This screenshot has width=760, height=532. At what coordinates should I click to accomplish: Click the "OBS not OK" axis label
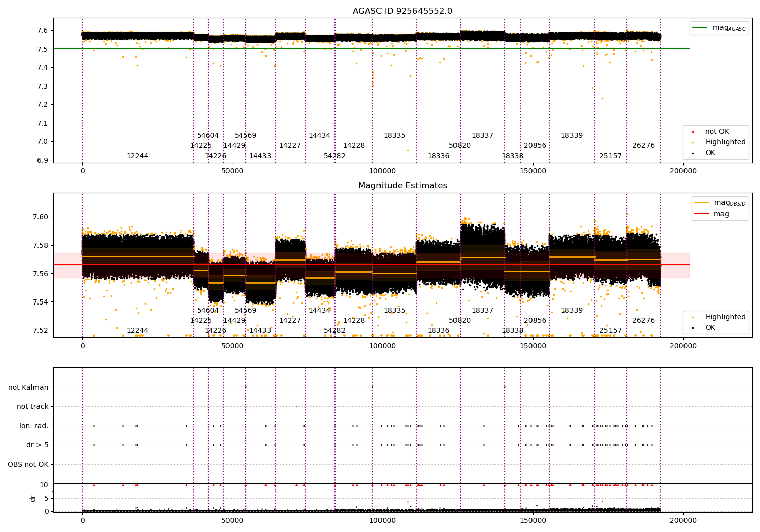pos(28,464)
